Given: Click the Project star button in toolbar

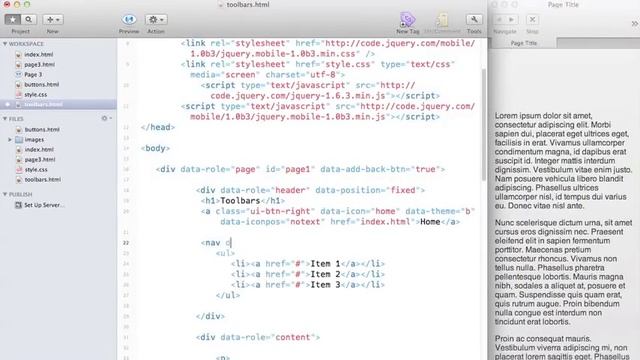Looking at the screenshot, I should click(x=13, y=19).
